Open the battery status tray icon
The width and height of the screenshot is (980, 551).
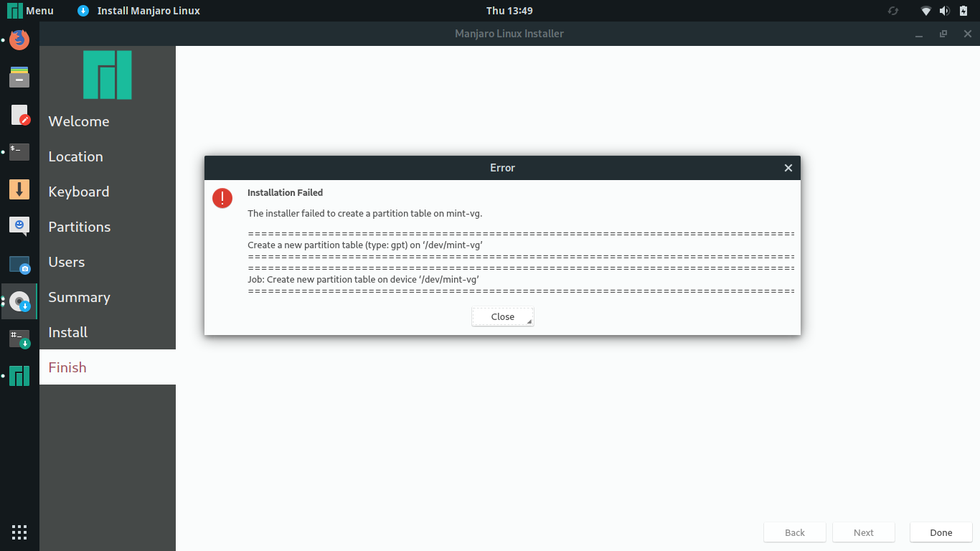click(963, 11)
